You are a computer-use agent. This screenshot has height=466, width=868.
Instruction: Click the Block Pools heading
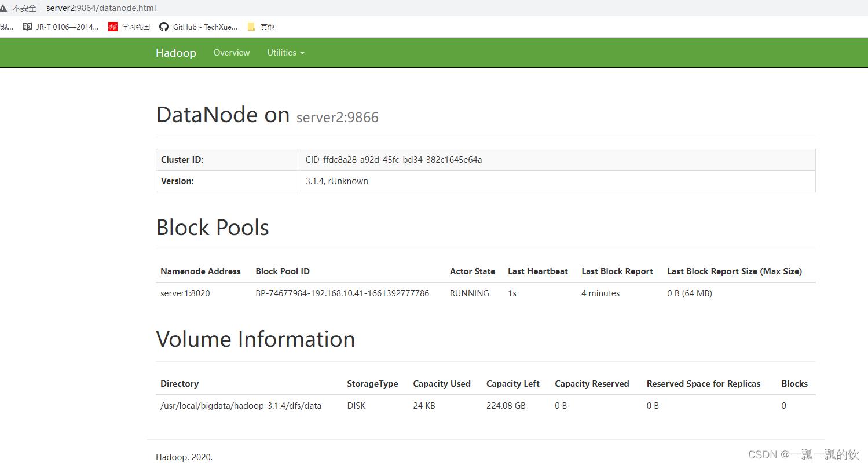(213, 228)
